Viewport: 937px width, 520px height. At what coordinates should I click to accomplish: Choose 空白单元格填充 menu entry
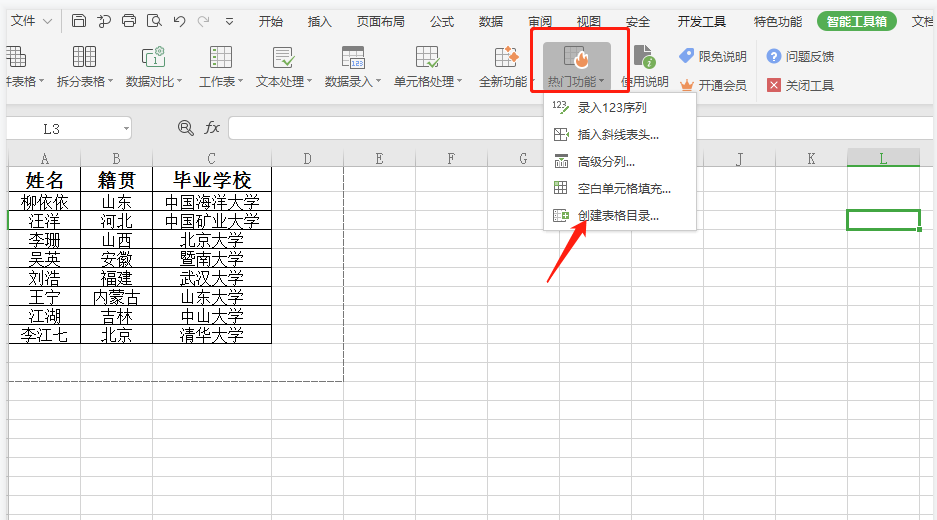coord(620,188)
